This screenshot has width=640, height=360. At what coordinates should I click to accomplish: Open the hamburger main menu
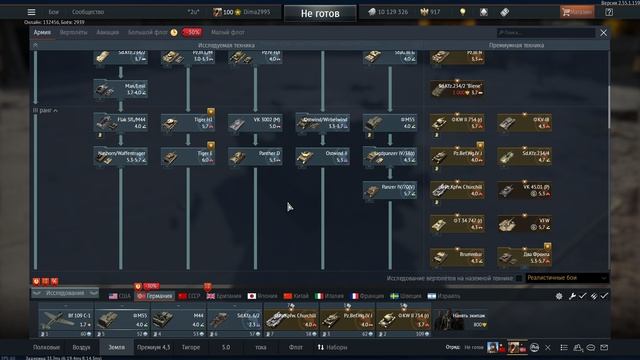click(31, 12)
